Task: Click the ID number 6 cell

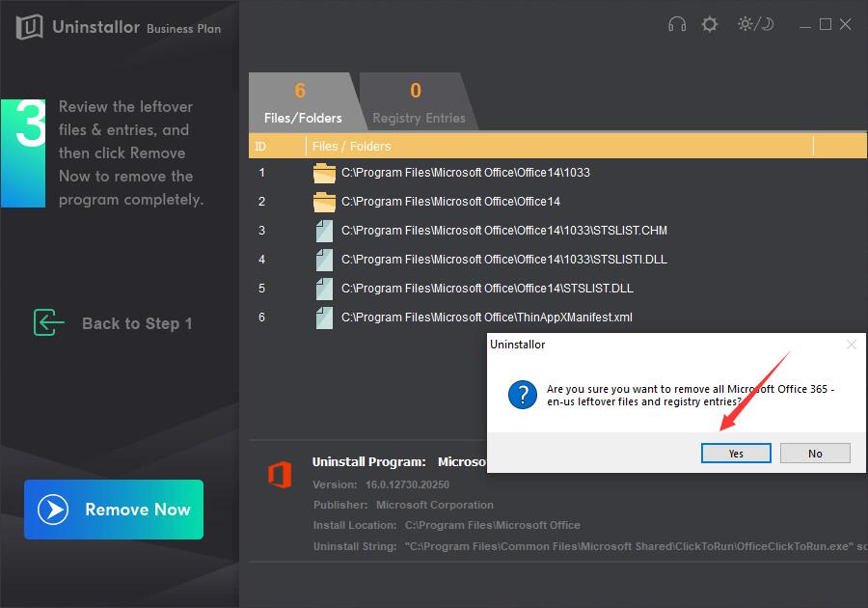Action: 261,318
